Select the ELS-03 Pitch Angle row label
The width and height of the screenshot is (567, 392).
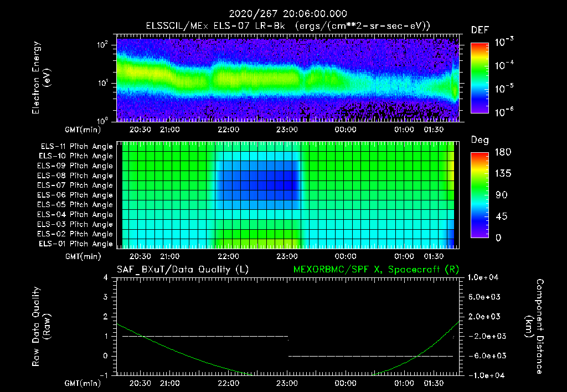point(75,224)
